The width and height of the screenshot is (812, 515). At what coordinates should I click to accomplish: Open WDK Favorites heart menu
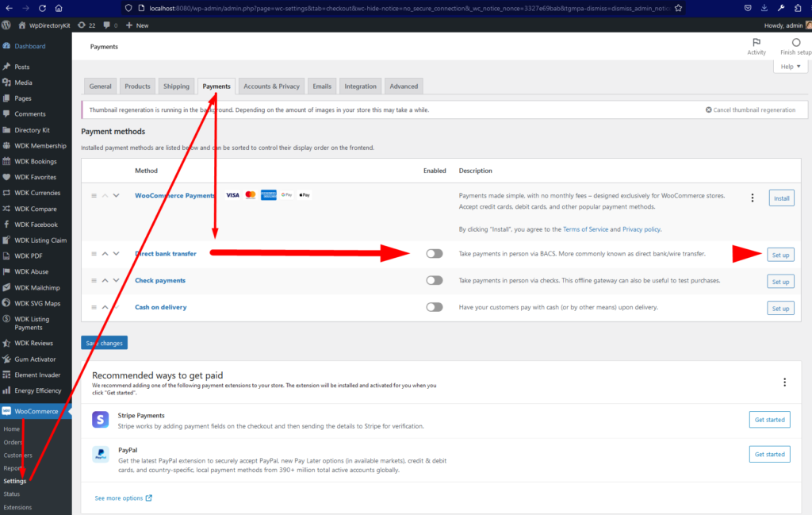pyautogui.click(x=36, y=177)
